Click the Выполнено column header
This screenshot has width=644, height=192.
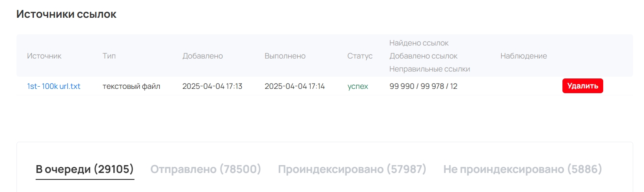tap(285, 56)
